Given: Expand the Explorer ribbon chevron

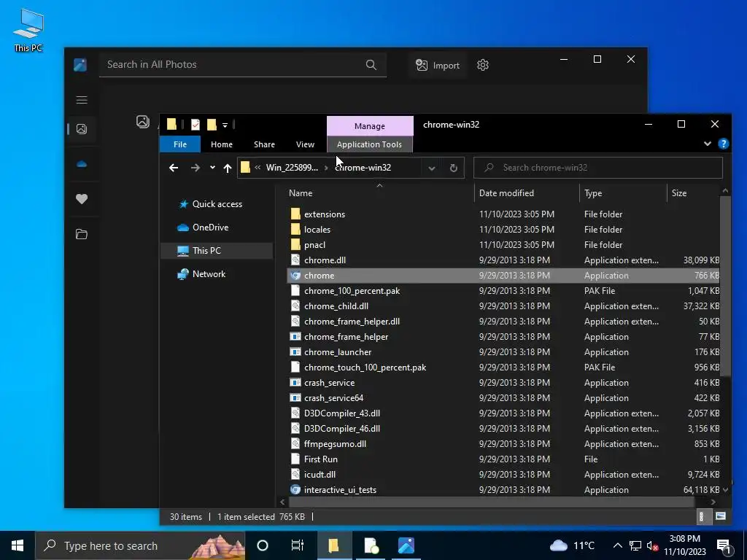Looking at the screenshot, I should tap(708, 144).
